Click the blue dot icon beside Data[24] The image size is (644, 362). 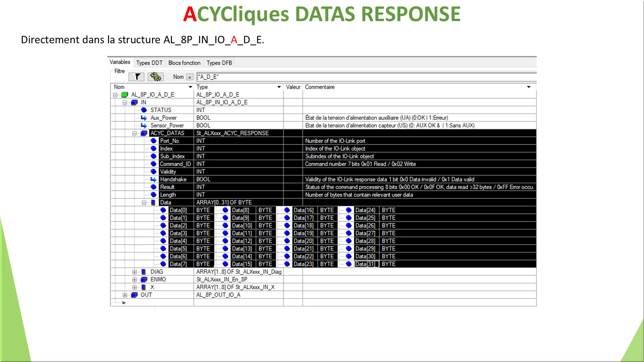349,210
